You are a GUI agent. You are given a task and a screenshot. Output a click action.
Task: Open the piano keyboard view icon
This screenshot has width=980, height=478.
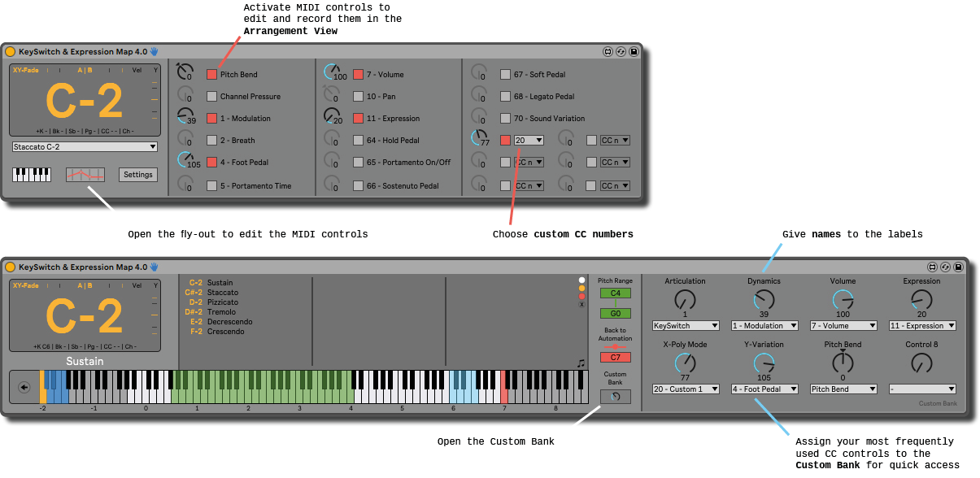32,175
